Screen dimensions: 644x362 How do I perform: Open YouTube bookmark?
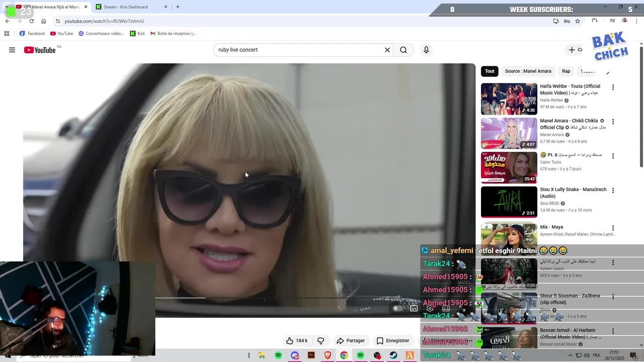click(x=62, y=34)
